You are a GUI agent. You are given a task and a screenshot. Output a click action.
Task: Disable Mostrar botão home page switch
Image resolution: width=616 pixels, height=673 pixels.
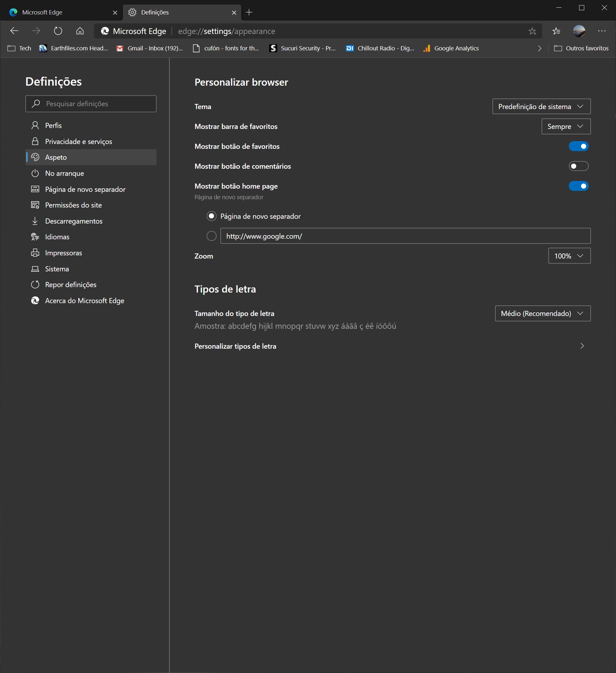tap(578, 186)
